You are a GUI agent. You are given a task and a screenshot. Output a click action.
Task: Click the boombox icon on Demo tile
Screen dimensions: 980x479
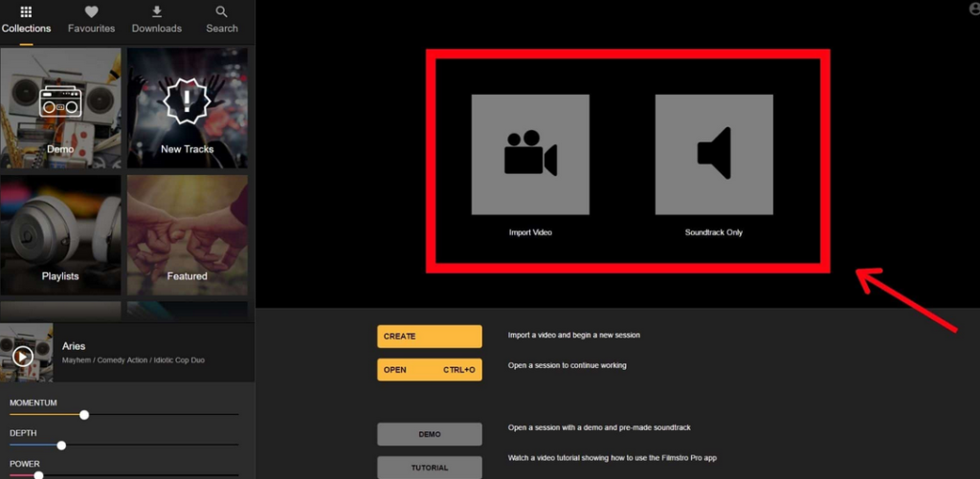point(60,103)
